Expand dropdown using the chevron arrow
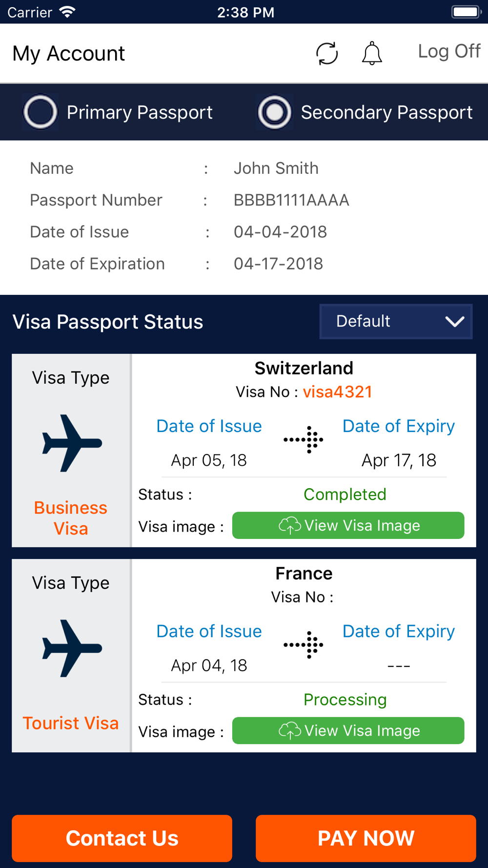Screen dimensions: 488x868 point(454,321)
